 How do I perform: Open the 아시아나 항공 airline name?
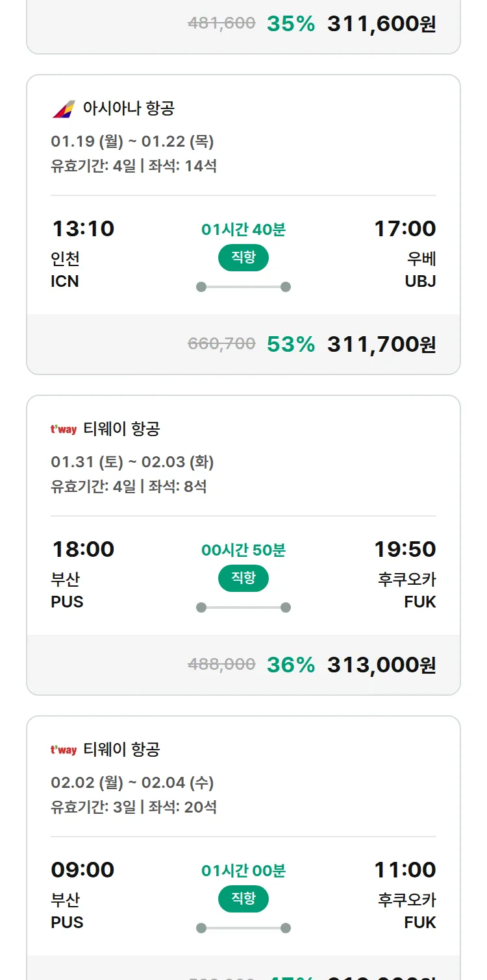click(x=129, y=108)
